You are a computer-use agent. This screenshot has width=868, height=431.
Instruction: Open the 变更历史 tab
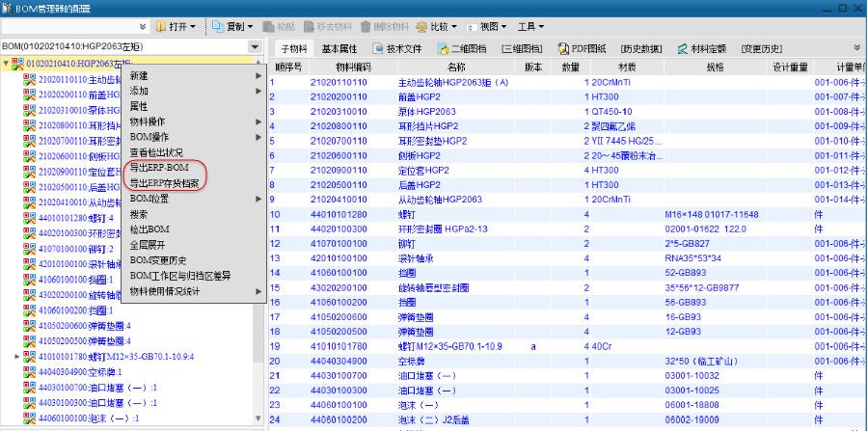[x=763, y=47]
